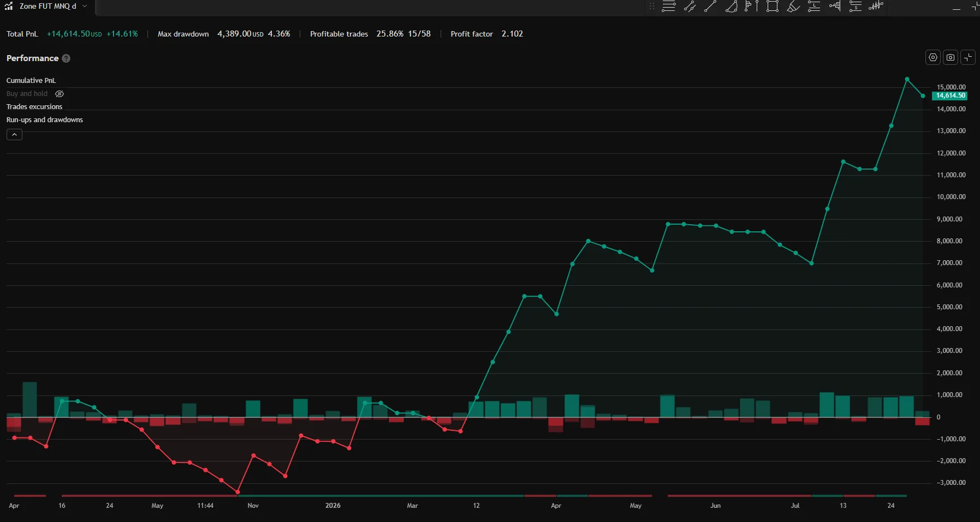Select the Short position tool

tap(856, 7)
